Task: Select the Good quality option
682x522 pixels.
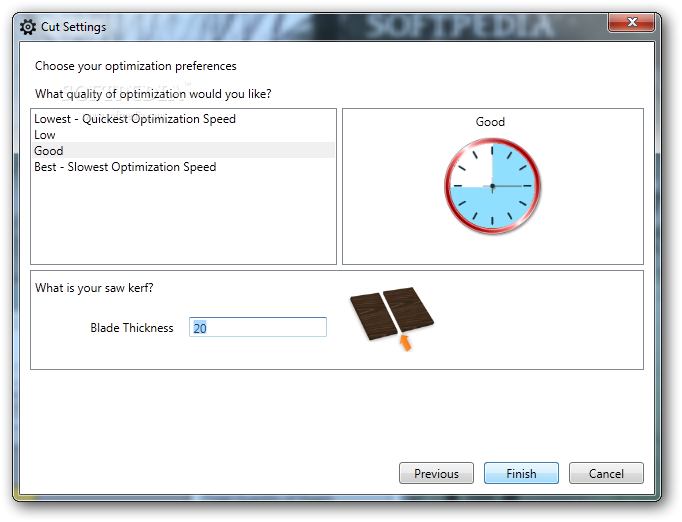Action: (183, 151)
